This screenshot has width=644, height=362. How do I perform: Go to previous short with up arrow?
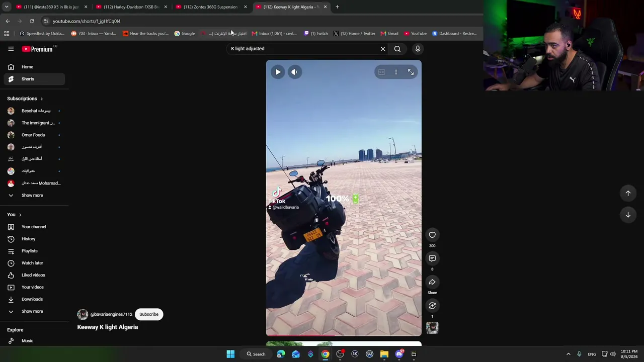pos(628,193)
